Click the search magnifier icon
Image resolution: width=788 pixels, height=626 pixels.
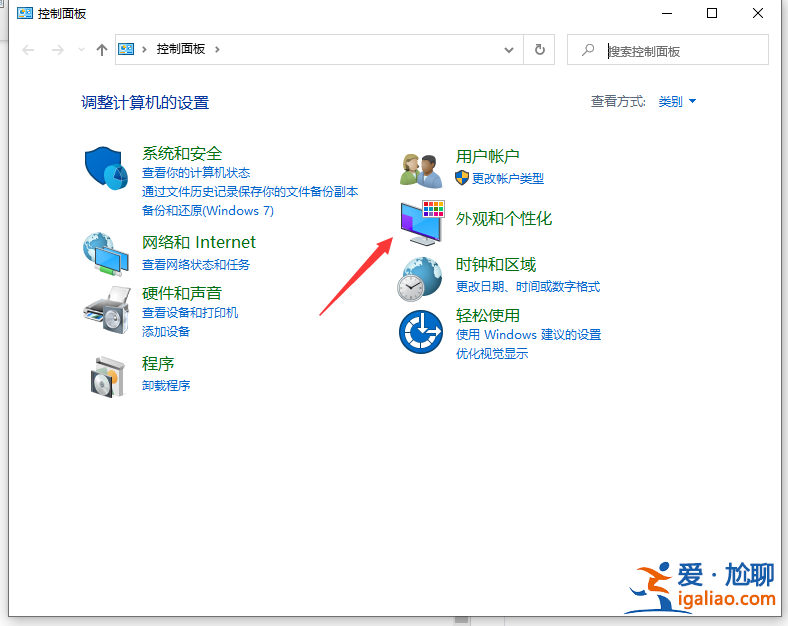[x=588, y=50]
